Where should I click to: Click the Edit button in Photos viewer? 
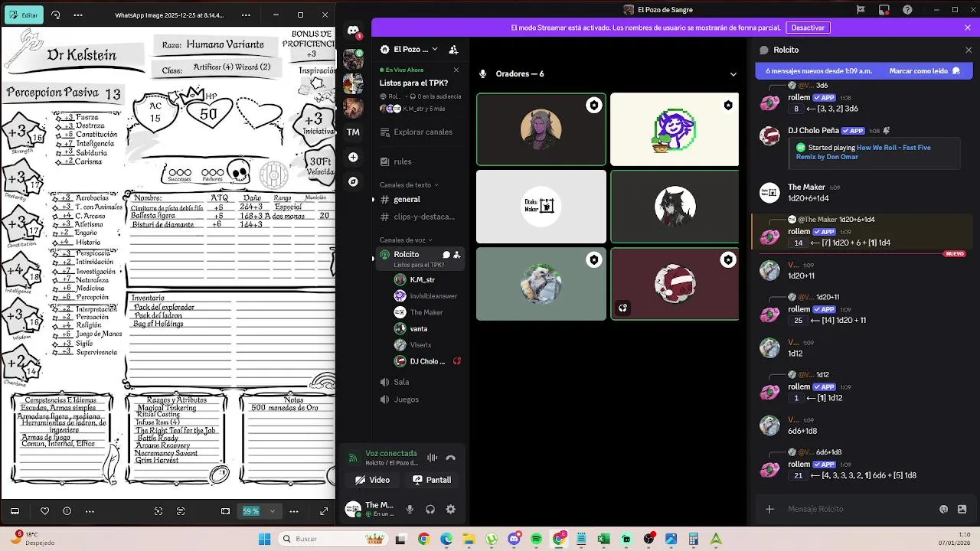point(23,15)
